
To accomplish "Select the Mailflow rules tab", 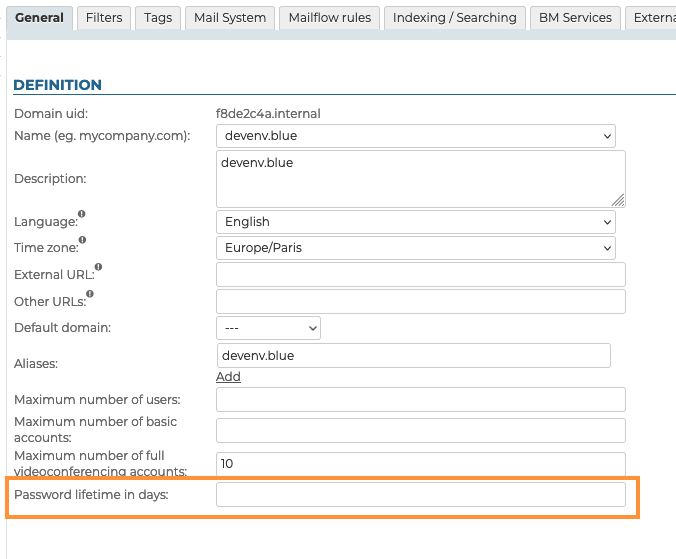I will click(x=329, y=18).
